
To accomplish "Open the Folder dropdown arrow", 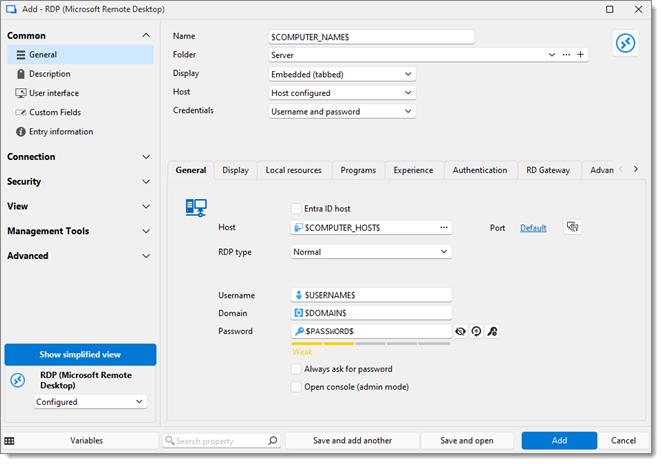I will pyautogui.click(x=551, y=55).
